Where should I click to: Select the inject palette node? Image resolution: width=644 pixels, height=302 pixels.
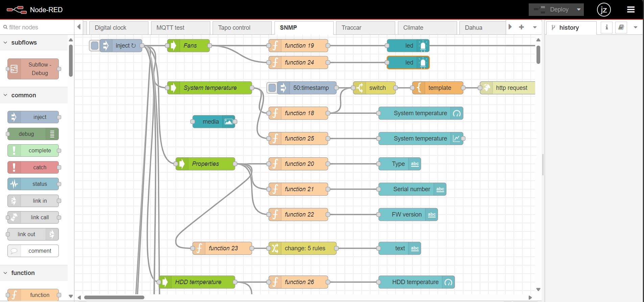33,117
